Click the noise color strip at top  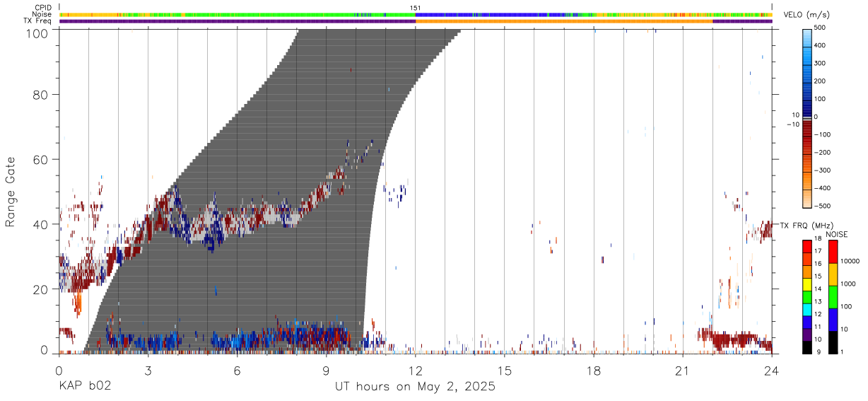point(416,14)
